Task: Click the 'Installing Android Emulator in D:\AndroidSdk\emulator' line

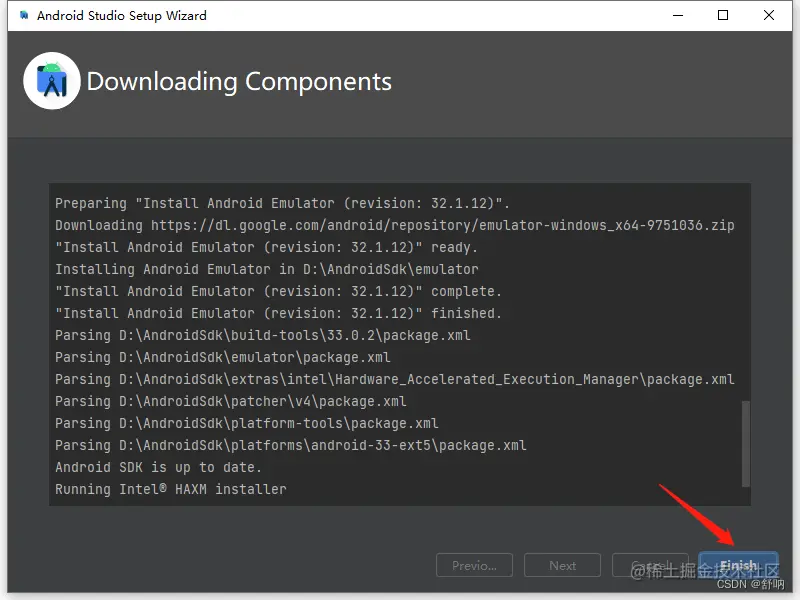Action: coord(267,269)
